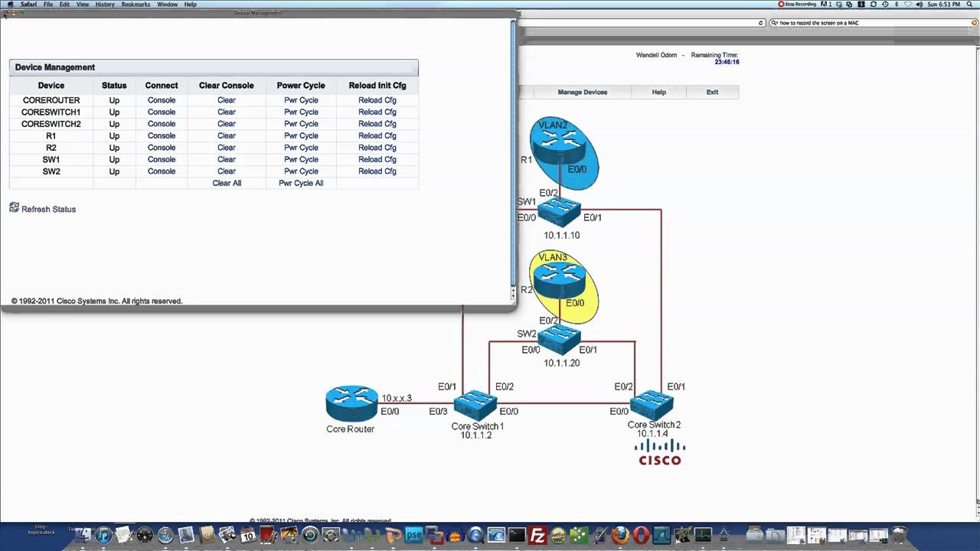Click the Safari search field
This screenshot has height=551, width=980.
[873, 23]
